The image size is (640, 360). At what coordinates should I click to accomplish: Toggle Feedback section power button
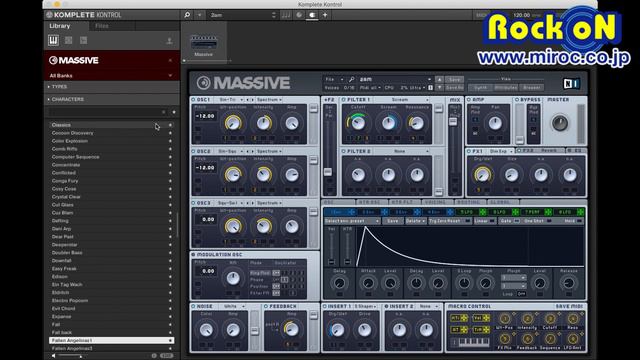tap(266, 306)
